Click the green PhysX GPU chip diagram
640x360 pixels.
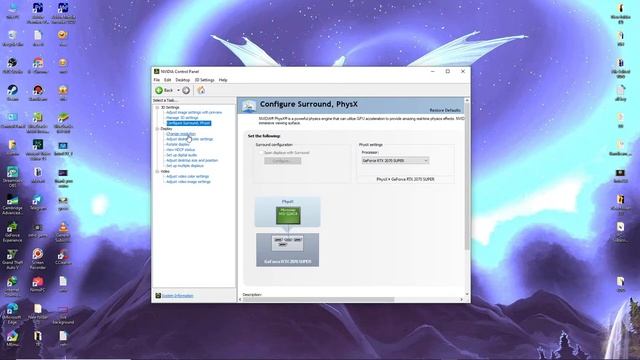tap(288, 215)
